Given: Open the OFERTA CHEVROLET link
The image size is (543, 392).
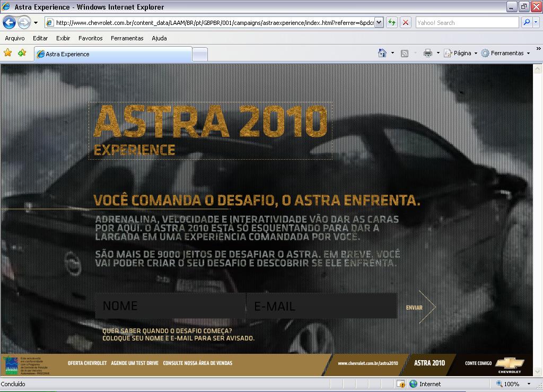Looking at the screenshot, I should 87,363.
